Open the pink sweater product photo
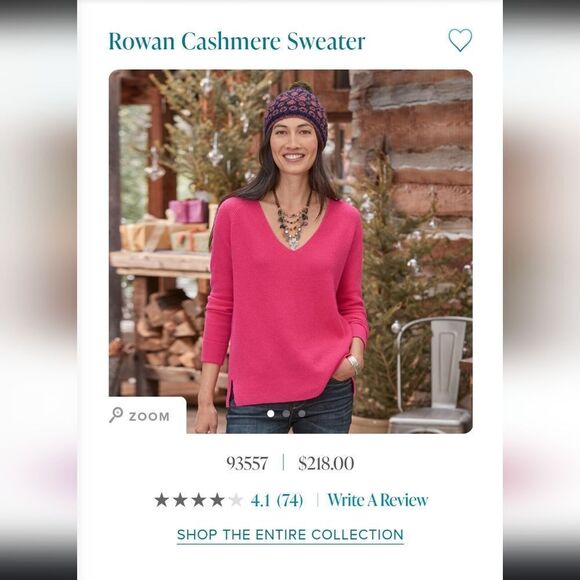Viewport: 580px width, 580px height. pyautogui.click(x=290, y=252)
